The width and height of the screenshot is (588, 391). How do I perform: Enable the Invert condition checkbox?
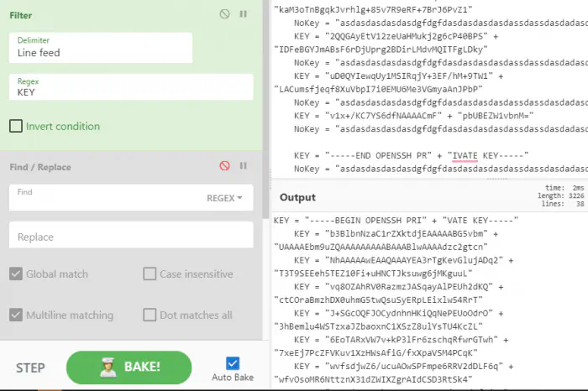[16, 127]
